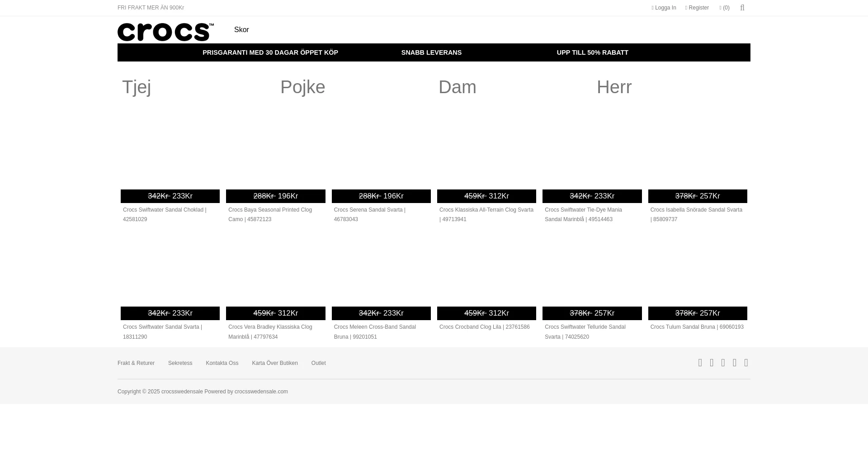Click the 'SNABB LEVERANS' banner text

431,52
